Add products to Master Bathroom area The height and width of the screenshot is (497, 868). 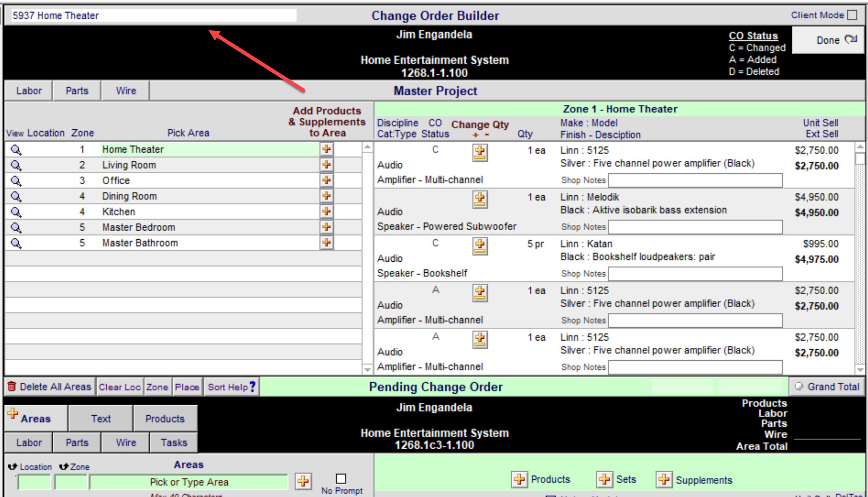[x=326, y=243]
